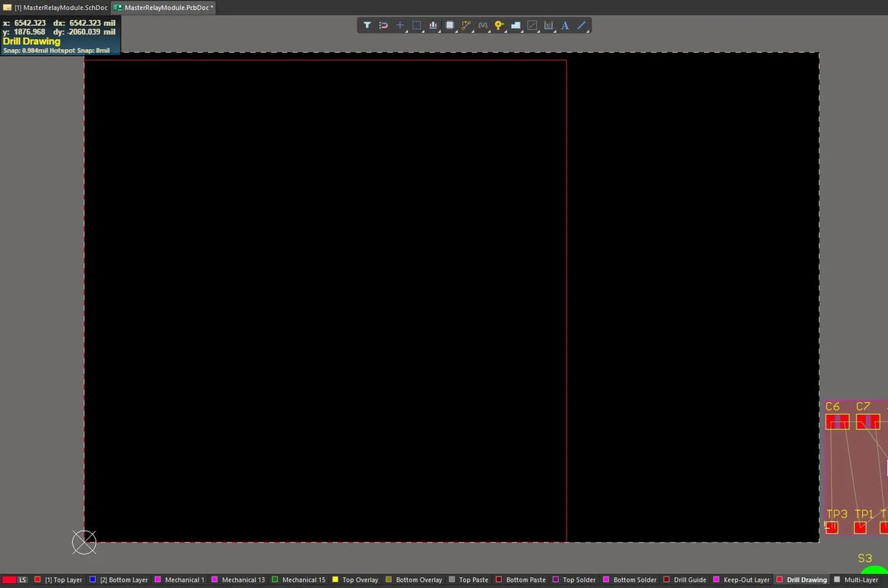Activate the Mechanical 15 layer tab
Viewport: 888px width, 588px height.
pyautogui.click(x=299, y=580)
